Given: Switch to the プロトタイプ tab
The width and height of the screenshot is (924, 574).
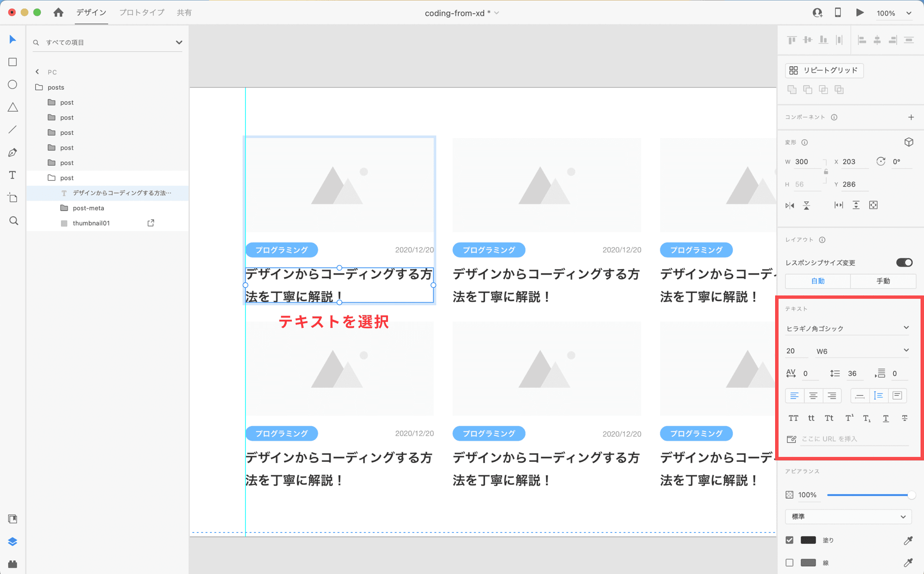Looking at the screenshot, I should pos(142,13).
